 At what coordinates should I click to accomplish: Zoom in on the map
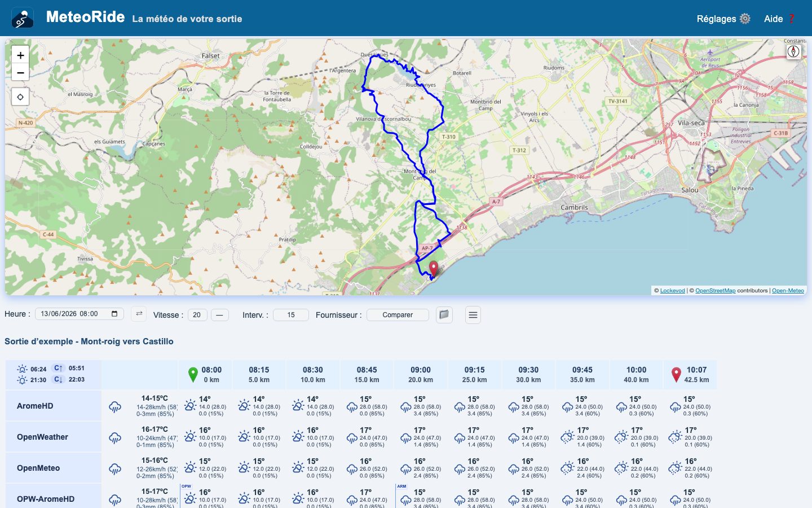click(20, 55)
